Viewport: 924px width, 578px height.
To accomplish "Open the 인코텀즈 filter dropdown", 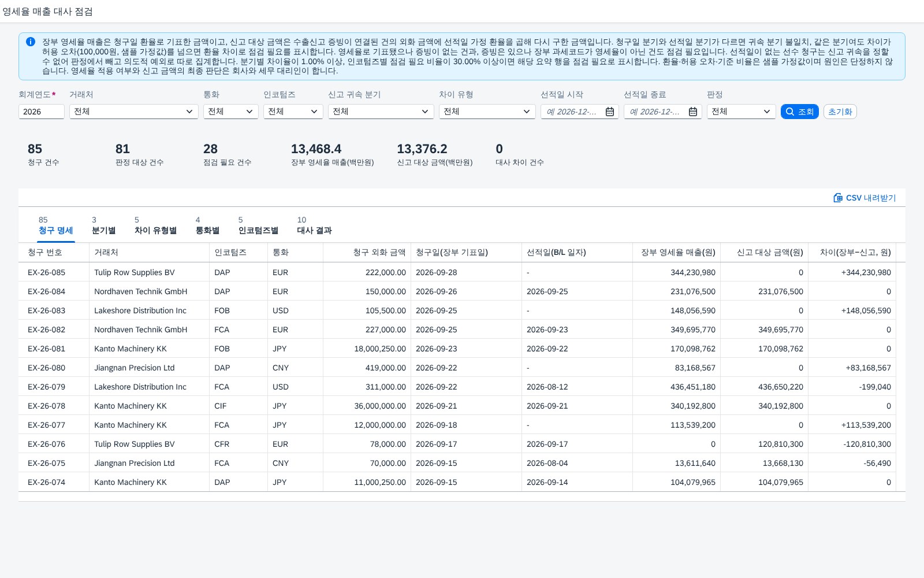I will [x=293, y=112].
